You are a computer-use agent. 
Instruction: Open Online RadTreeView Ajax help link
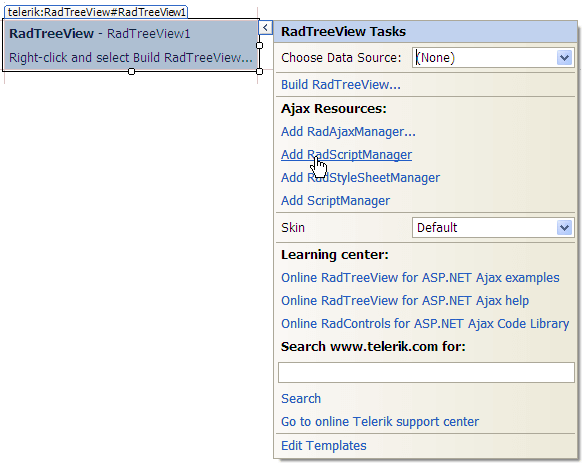click(405, 301)
